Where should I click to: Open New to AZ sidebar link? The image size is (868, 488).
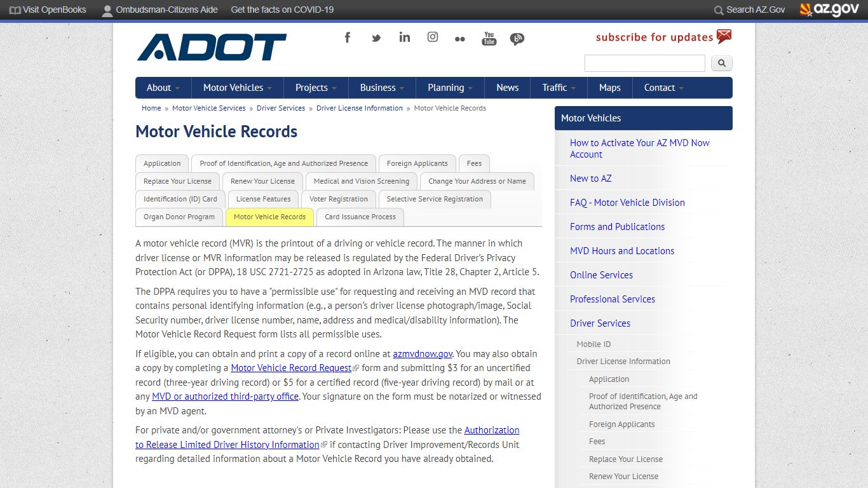click(591, 179)
